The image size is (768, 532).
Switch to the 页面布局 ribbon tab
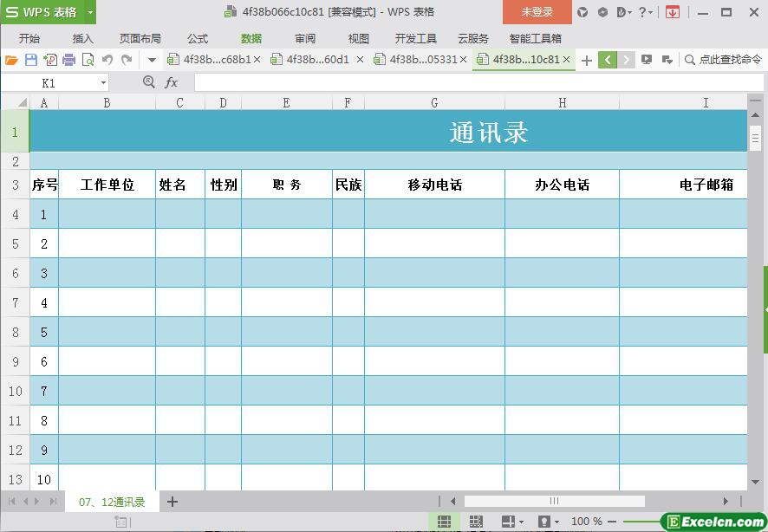[x=140, y=38]
